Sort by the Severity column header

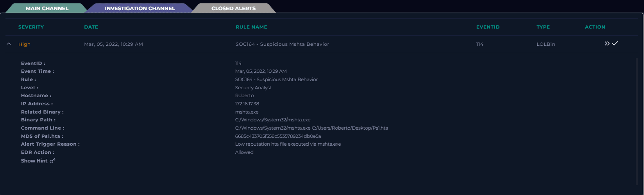[31, 27]
